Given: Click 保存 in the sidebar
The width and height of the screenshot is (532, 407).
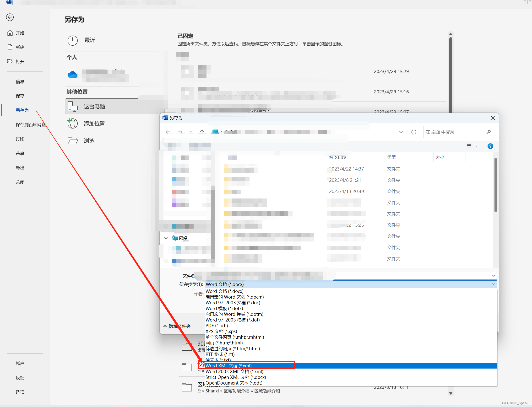Looking at the screenshot, I should point(20,96).
